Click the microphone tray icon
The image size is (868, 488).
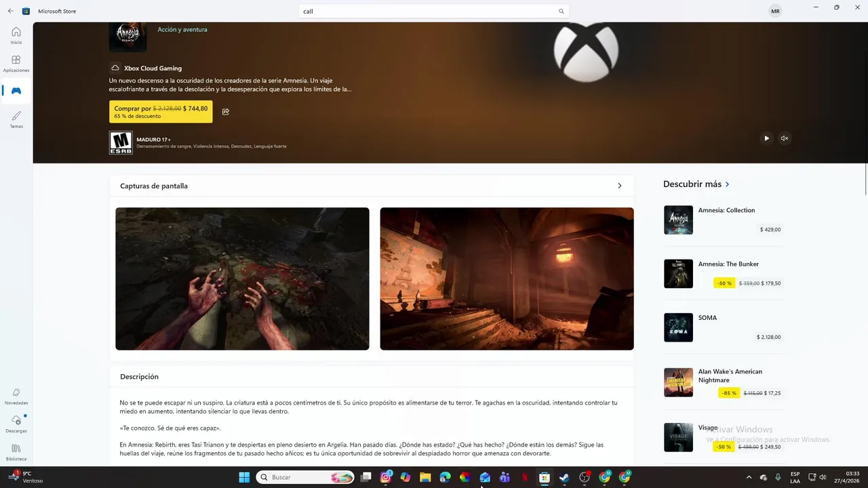tap(778, 477)
